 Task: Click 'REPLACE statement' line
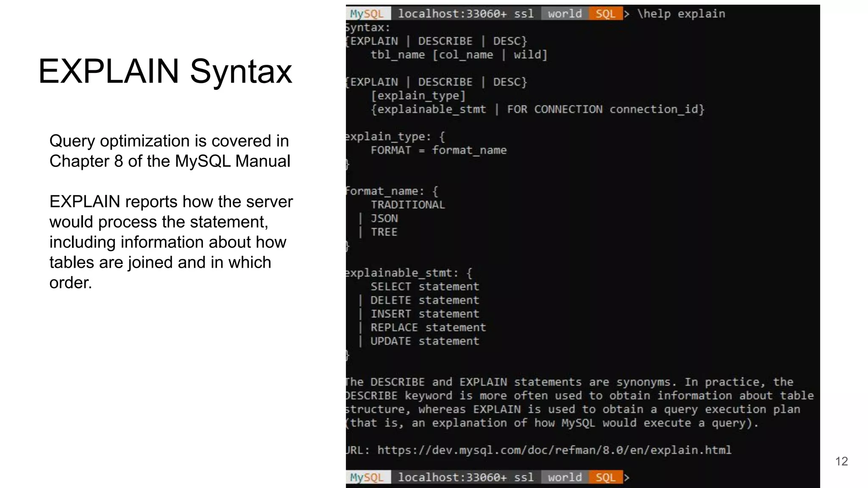[428, 327]
